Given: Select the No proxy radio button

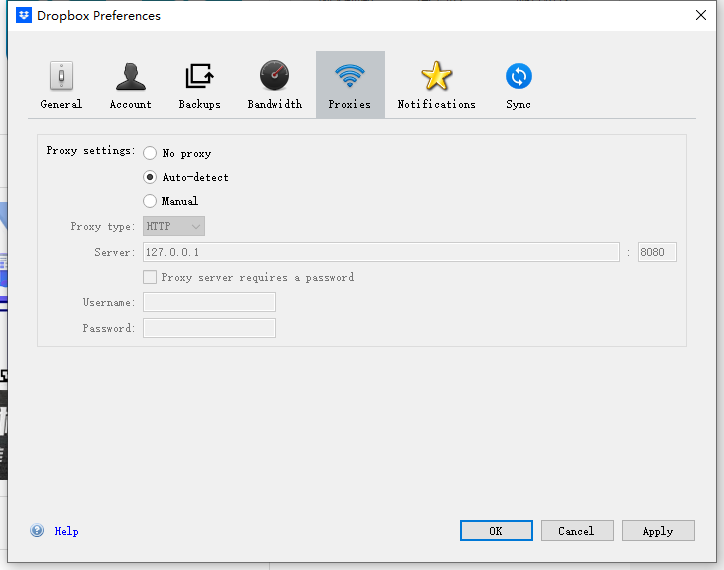Looking at the screenshot, I should pos(150,153).
